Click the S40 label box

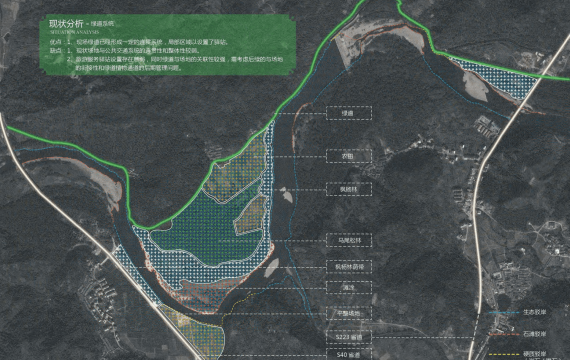click(349, 354)
